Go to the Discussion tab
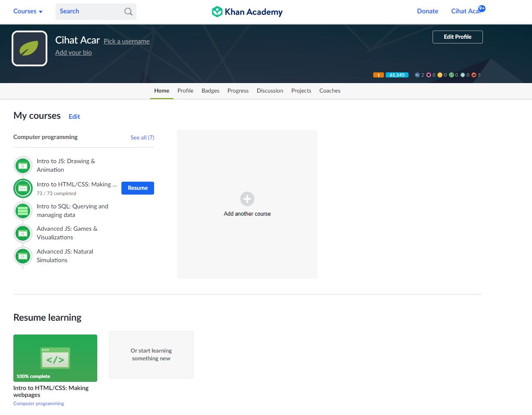Viewport: 532px width, 415px height. [x=270, y=91]
